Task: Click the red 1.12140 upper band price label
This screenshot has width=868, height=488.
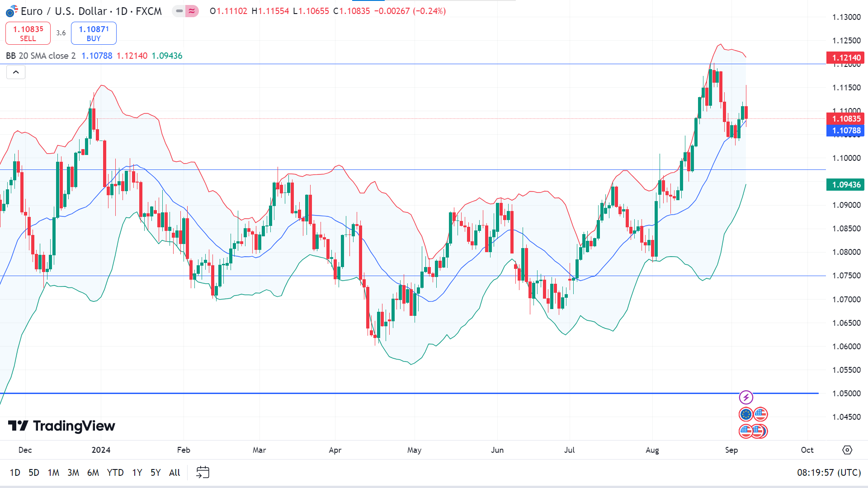Action: (846, 58)
